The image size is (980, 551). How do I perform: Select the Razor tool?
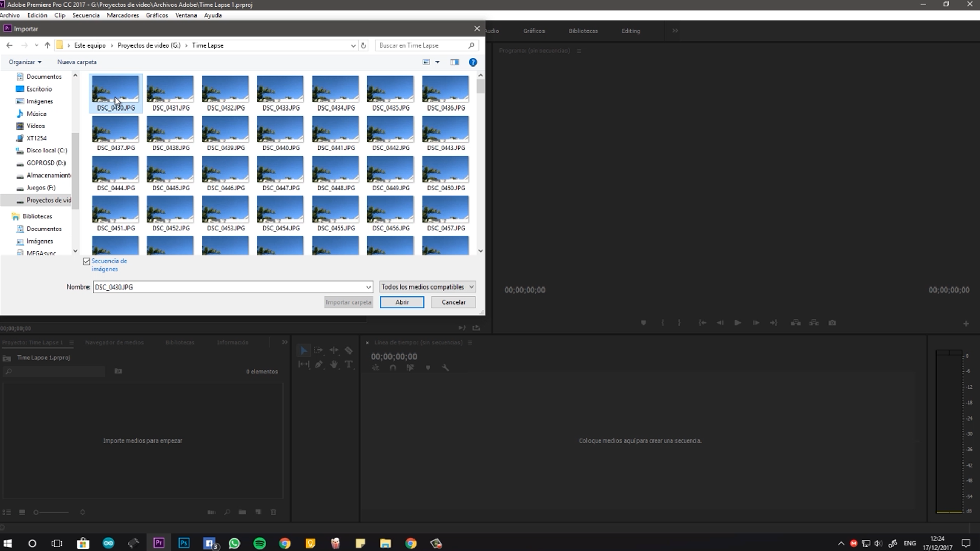pos(349,350)
